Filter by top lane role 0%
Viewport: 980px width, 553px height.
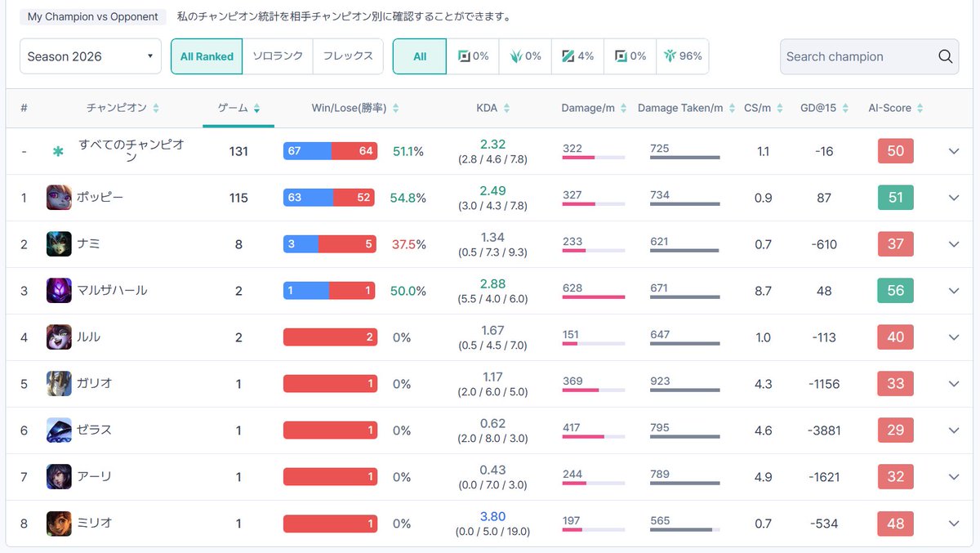coord(473,56)
